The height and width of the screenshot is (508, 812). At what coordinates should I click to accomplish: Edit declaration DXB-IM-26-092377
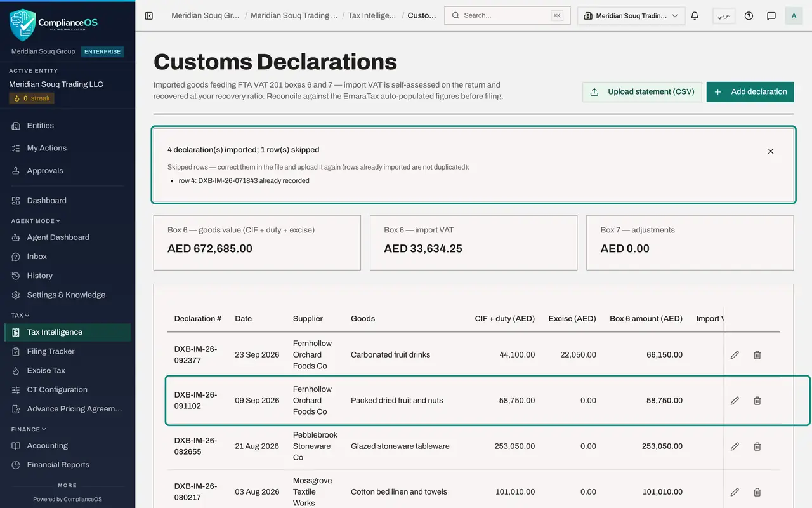pos(735,355)
